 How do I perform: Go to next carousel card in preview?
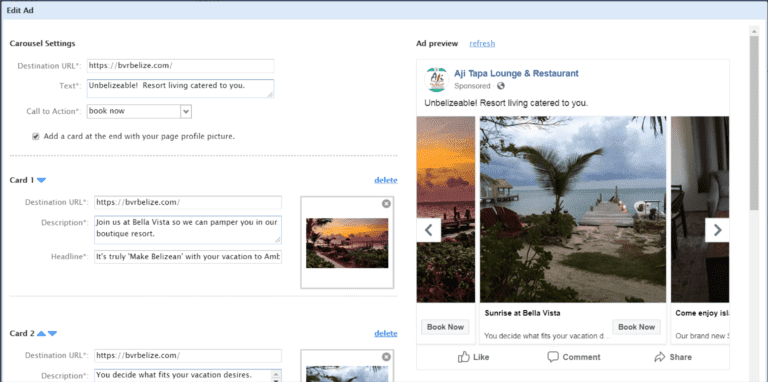(x=717, y=230)
